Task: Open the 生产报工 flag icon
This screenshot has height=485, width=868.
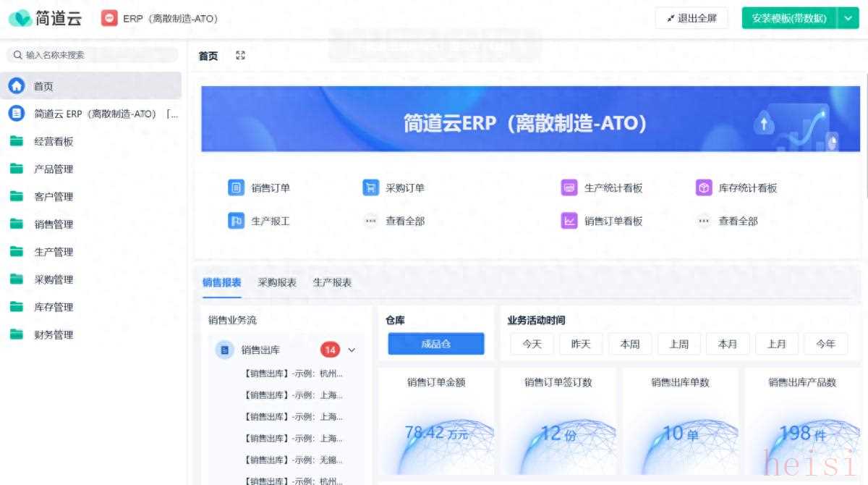Action: [236, 222]
